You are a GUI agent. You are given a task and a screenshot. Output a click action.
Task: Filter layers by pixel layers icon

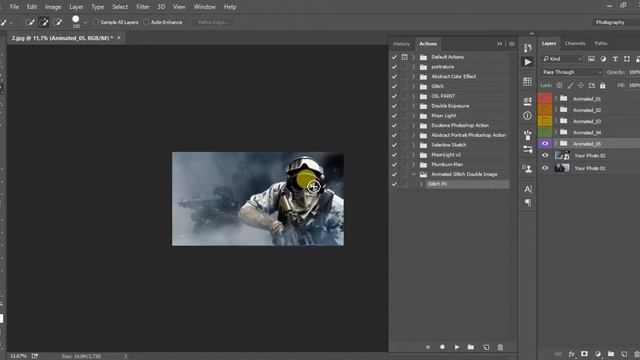[591, 59]
